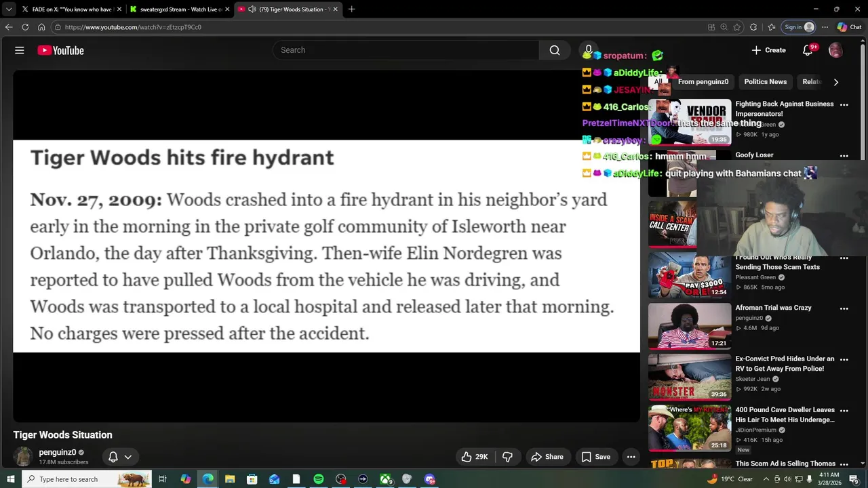Open the zoom magnifier in address bar
868x488 pixels.
coord(724,27)
